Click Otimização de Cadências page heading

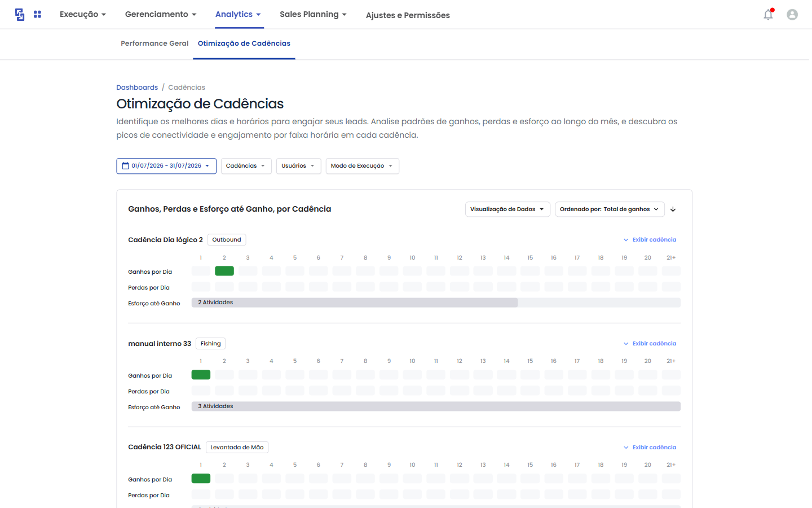tap(200, 104)
